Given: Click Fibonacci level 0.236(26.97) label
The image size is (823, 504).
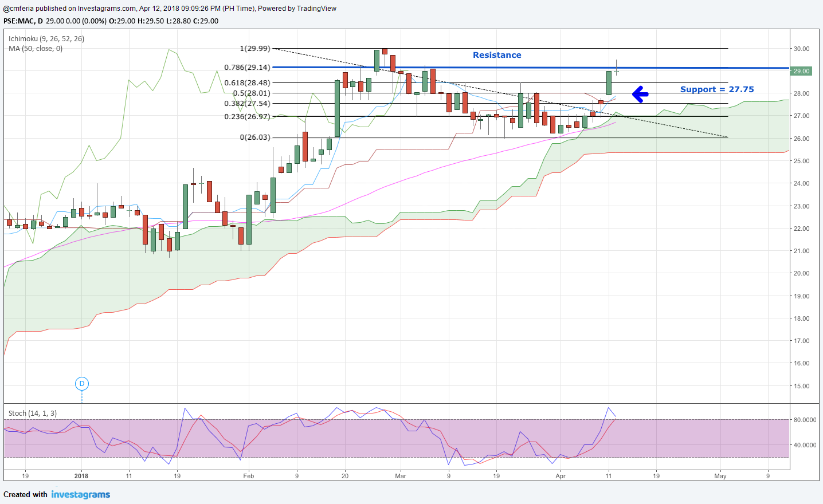Looking at the screenshot, I should pyautogui.click(x=247, y=116).
